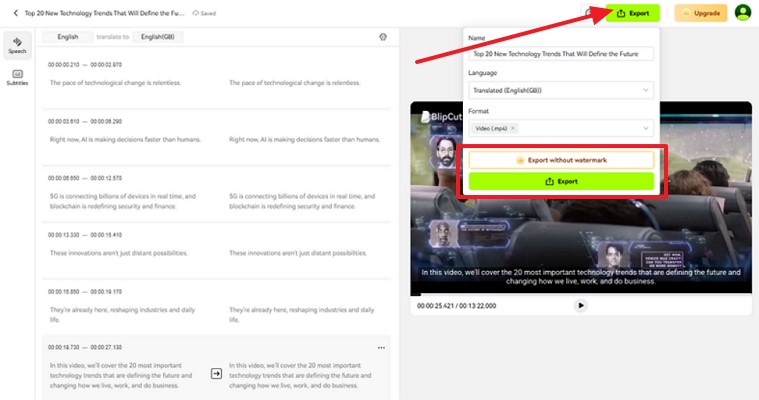
Task: Open the Speech panel in the sidebar
Action: click(17, 45)
